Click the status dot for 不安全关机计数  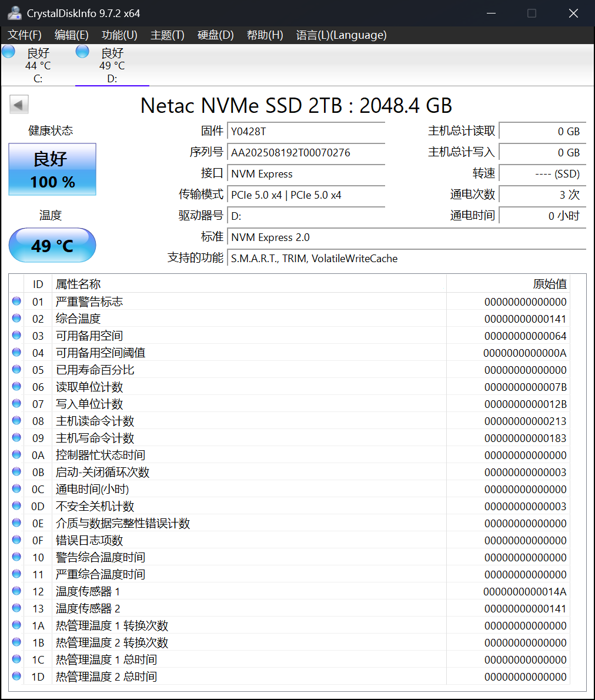pyautogui.click(x=17, y=506)
